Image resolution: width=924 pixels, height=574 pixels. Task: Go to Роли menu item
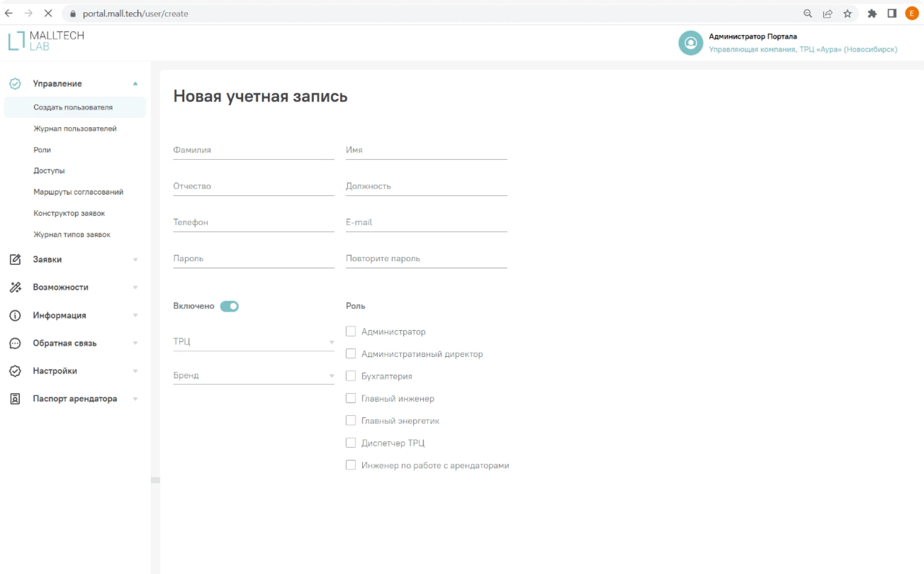click(x=42, y=150)
